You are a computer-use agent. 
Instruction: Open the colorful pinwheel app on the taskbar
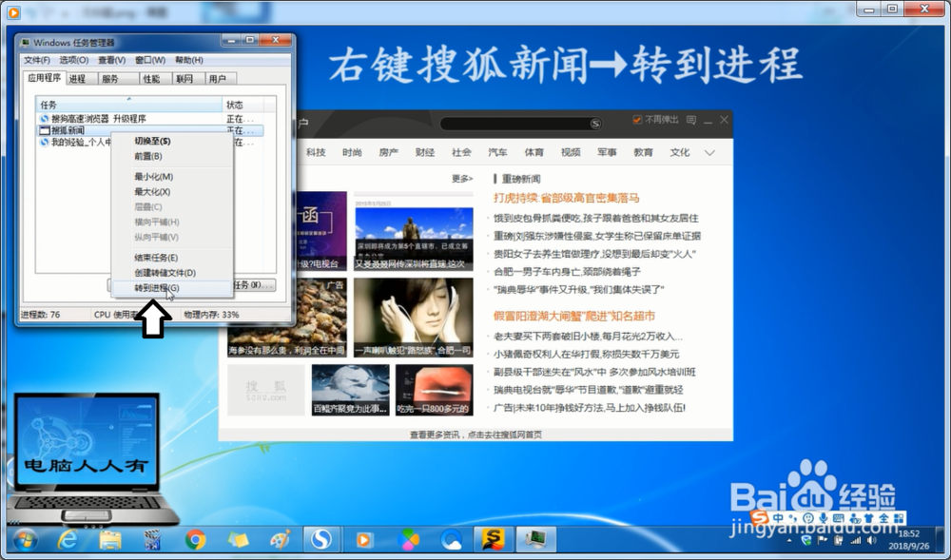click(408, 539)
